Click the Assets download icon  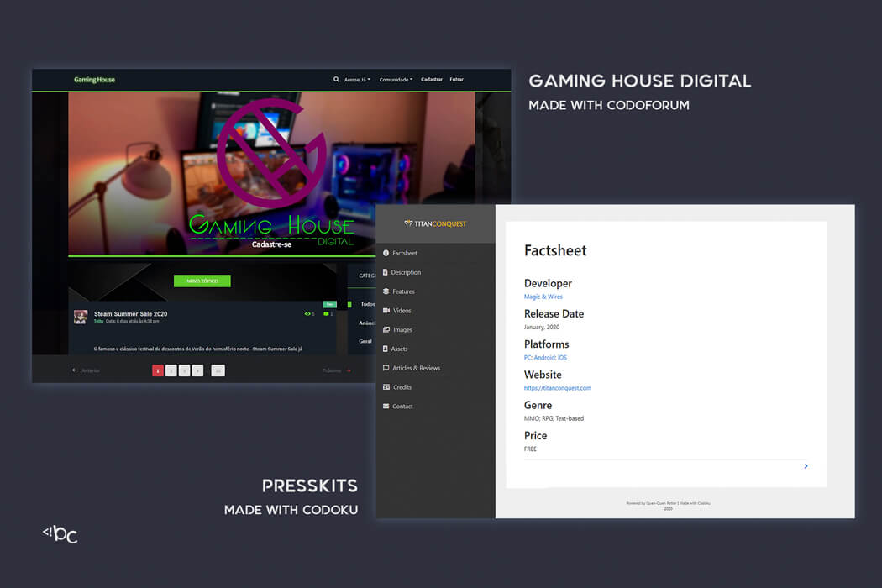(386, 349)
